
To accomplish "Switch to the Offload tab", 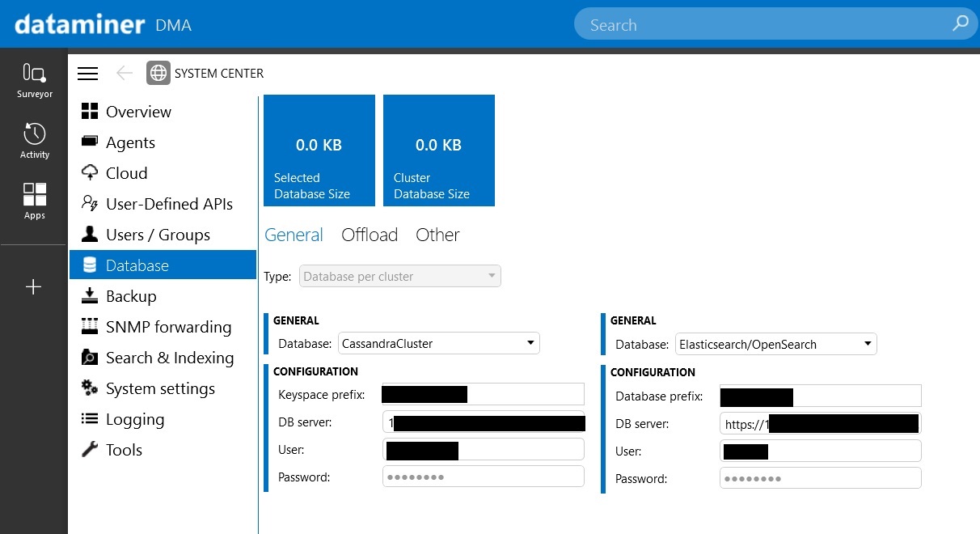I will coord(370,235).
